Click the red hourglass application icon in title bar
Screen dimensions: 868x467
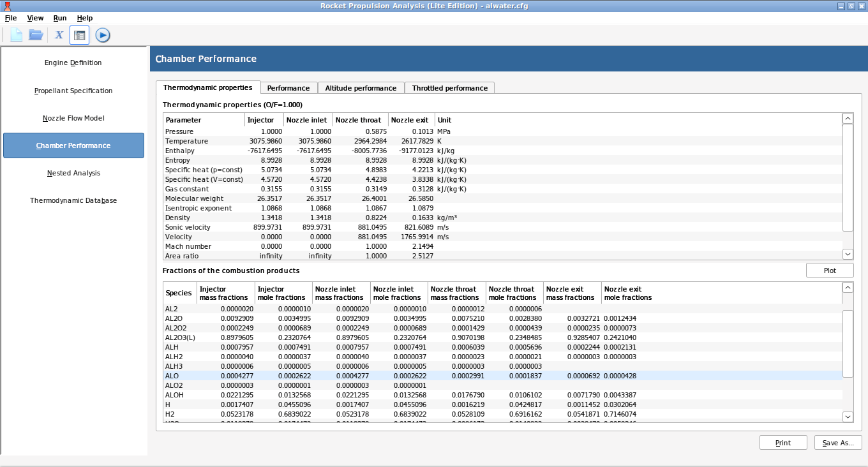click(x=7, y=6)
